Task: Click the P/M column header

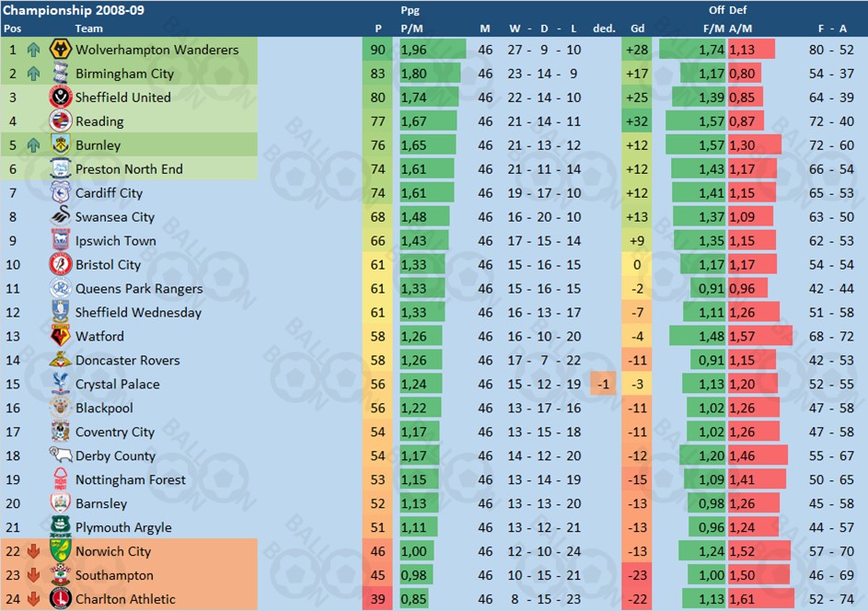Action: 411,29
